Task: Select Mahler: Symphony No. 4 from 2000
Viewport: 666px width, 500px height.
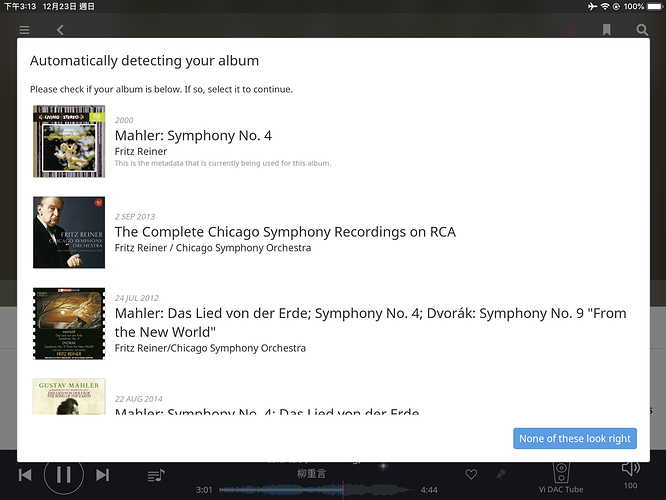Action: click(333, 141)
